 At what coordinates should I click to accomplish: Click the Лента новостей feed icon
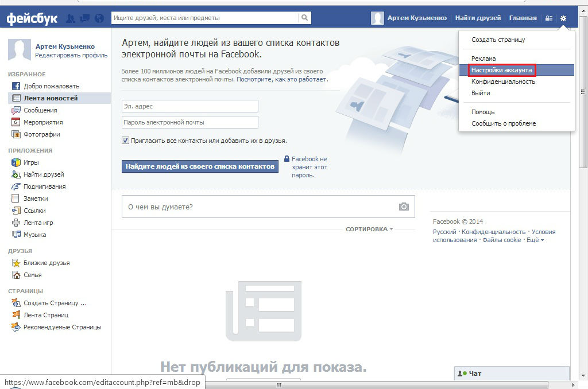[x=16, y=98]
